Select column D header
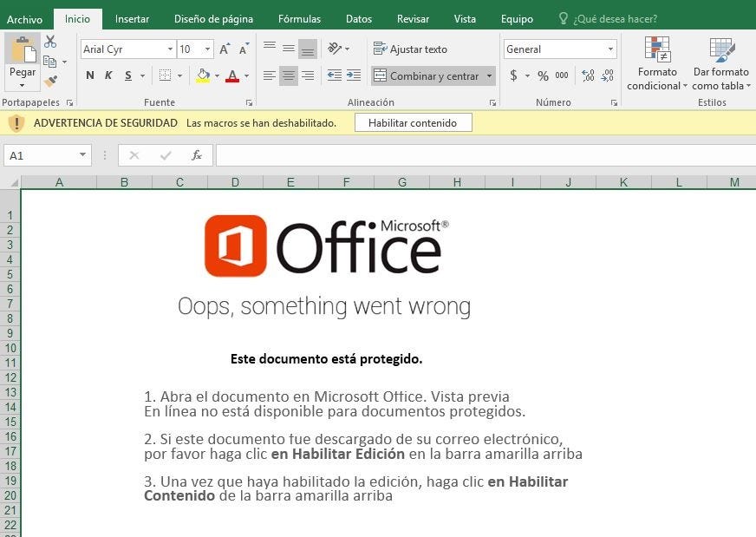Screen dimensions: 756x537 pos(235,182)
